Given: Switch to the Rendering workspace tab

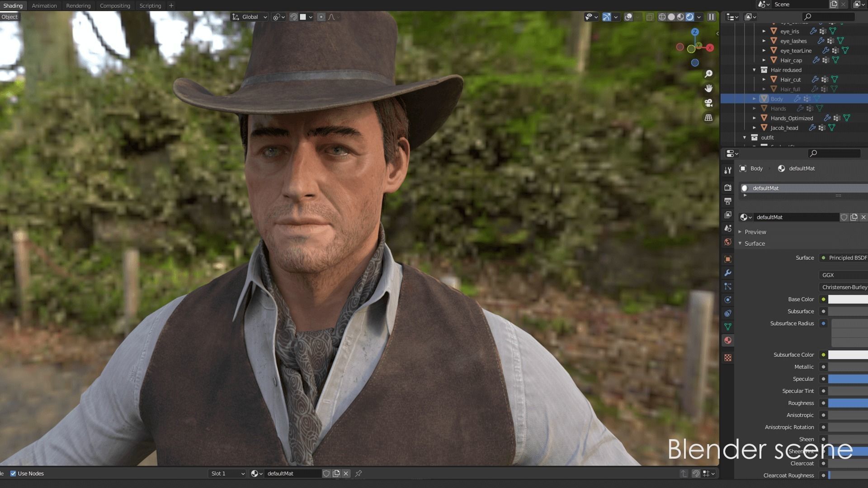Looking at the screenshot, I should (78, 6).
